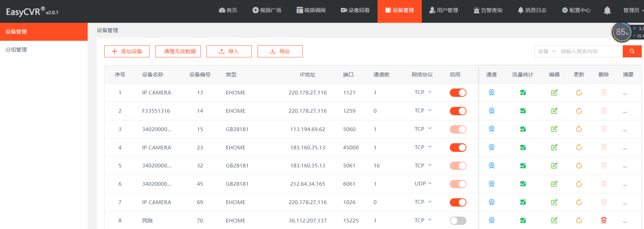Click the 85% circular performance widget
644x229 pixels.
tap(622, 32)
